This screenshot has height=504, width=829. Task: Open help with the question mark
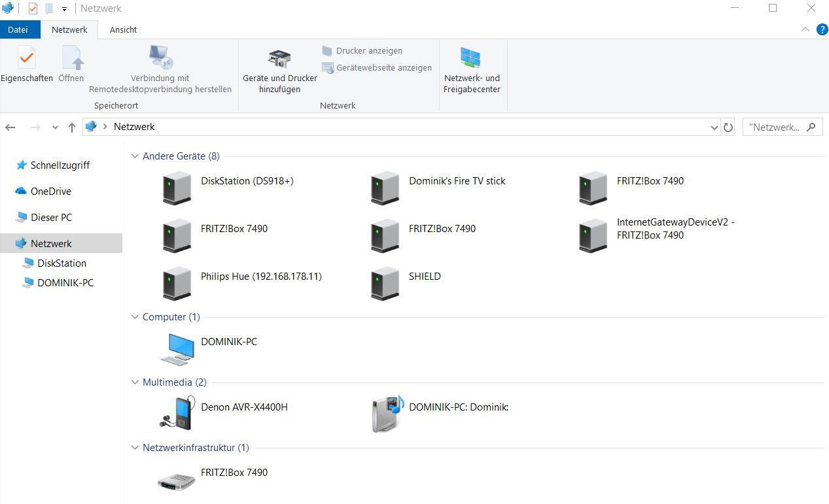[x=822, y=29]
